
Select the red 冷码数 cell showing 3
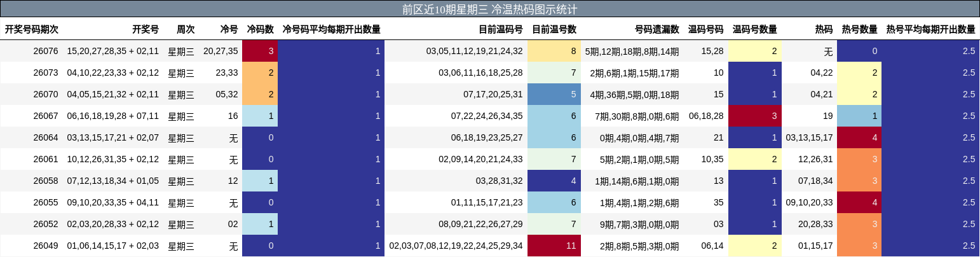260,51
